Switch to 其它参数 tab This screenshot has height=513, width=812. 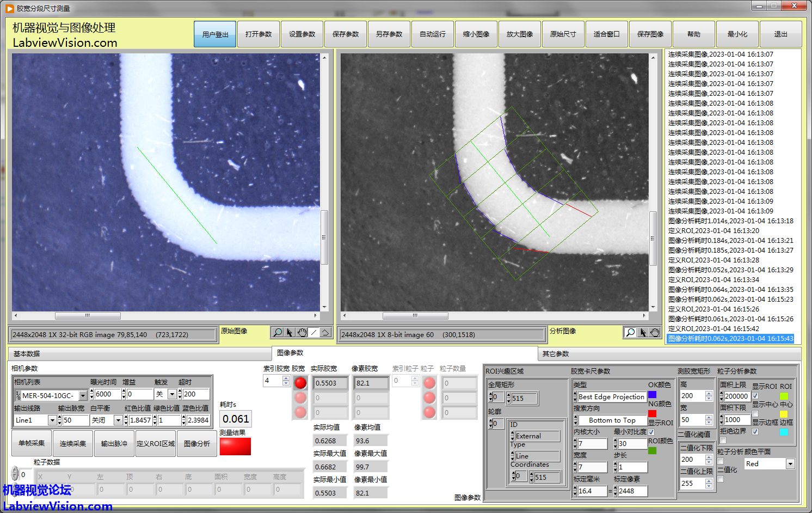point(555,354)
